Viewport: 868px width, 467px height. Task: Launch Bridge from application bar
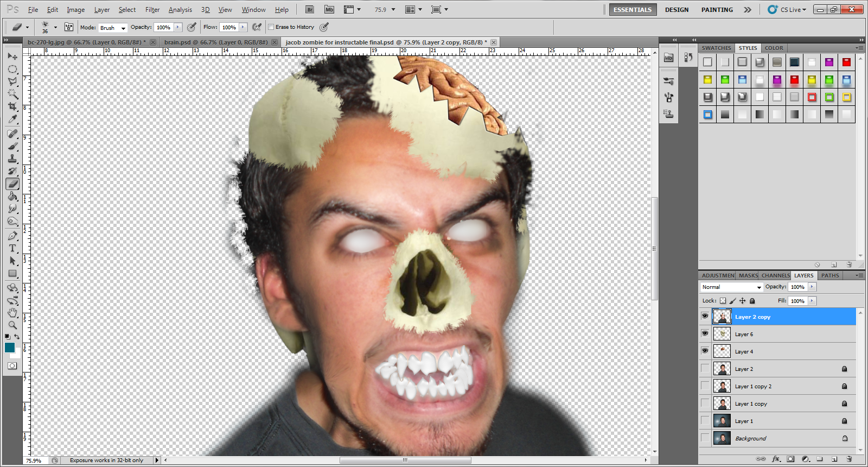pos(310,10)
